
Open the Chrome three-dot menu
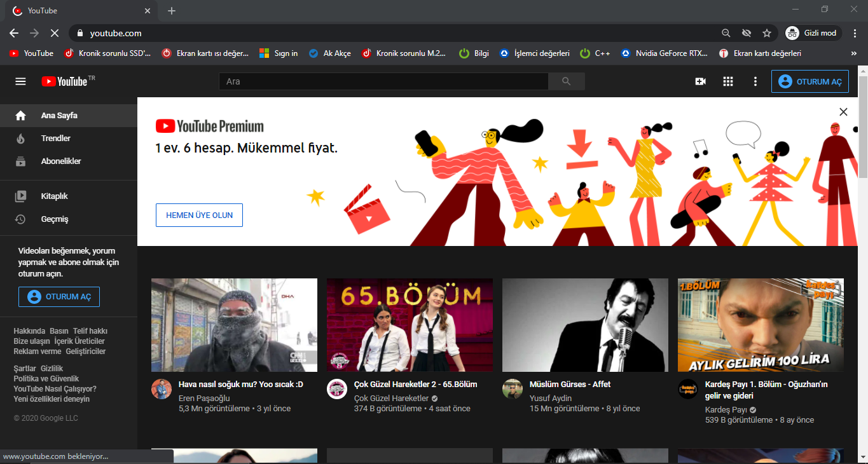point(855,33)
